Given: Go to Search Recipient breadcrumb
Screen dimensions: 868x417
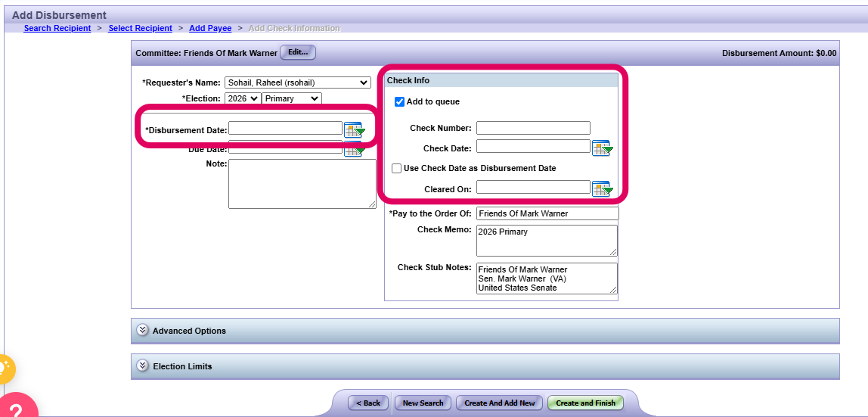Looking at the screenshot, I should pyautogui.click(x=57, y=28).
